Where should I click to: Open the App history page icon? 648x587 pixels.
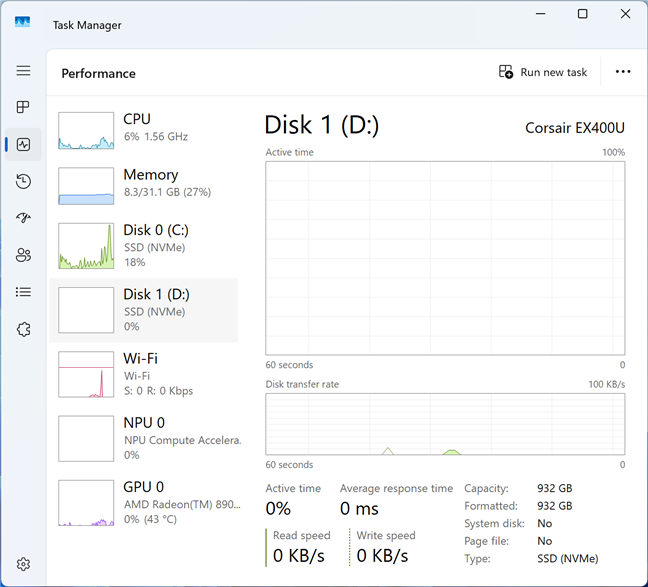click(23, 181)
